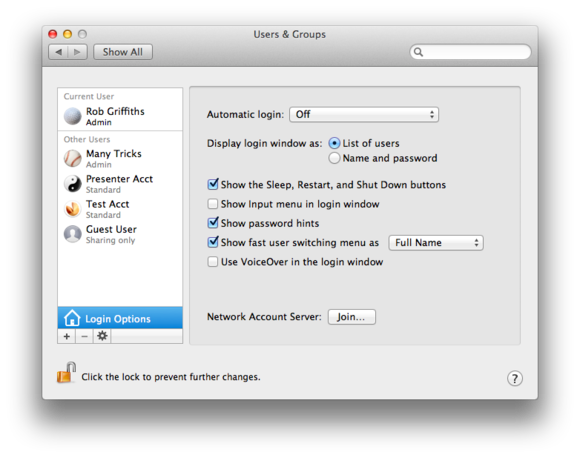580x458 pixels.
Task: Enable Show Input menu in login window
Action: click(x=213, y=204)
